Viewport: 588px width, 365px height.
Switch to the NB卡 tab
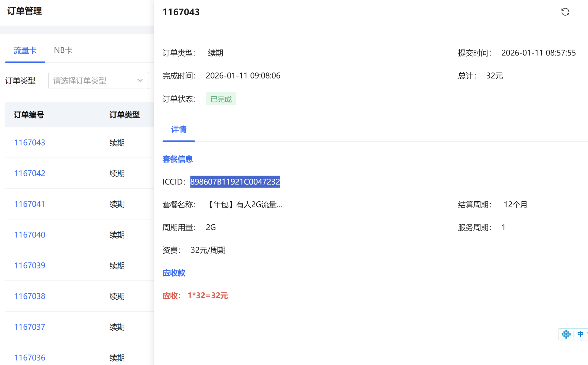pyautogui.click(x=63, y=50)
